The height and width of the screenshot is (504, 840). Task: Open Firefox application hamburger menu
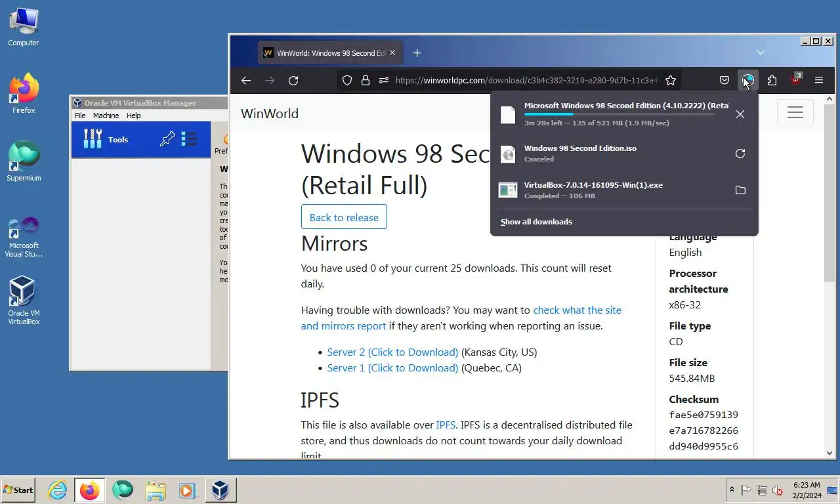coord(819,80)
